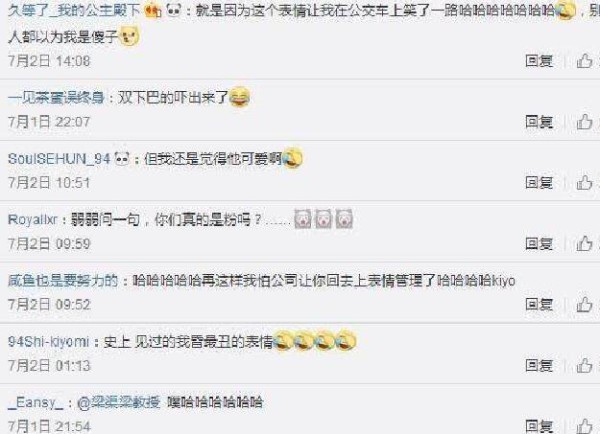Open _Eansy_'s user profile
Viewport: 600px width, 434px height.
pyautogui.click(x=35, y=403)
